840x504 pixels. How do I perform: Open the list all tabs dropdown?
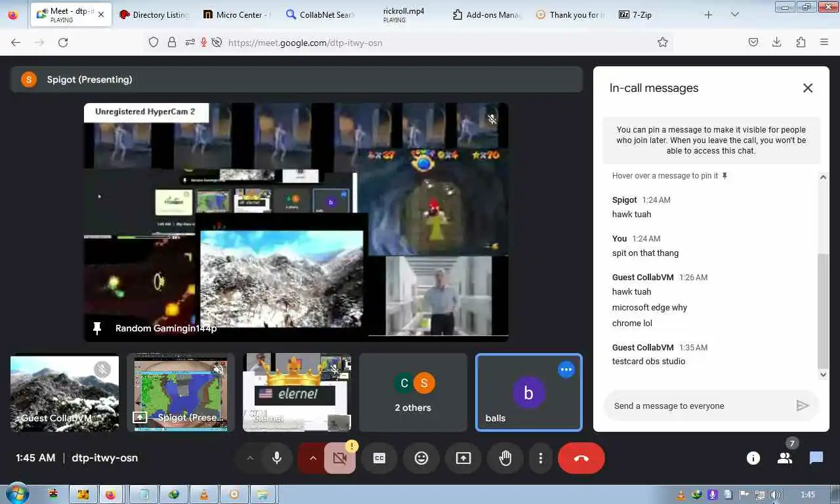click(x=735, y=14)
